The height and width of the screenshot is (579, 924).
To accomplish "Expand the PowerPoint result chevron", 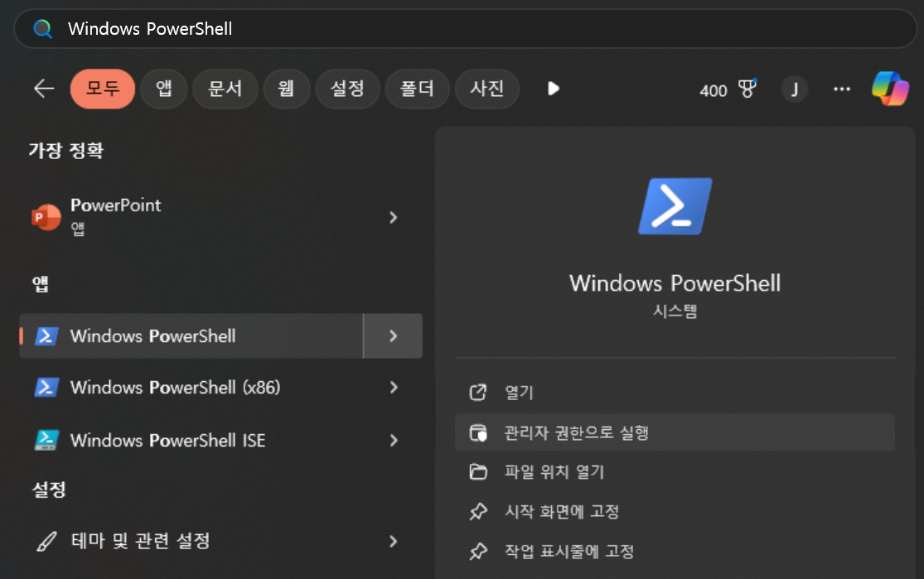I will pyautogui.click(x=393, y=217).
